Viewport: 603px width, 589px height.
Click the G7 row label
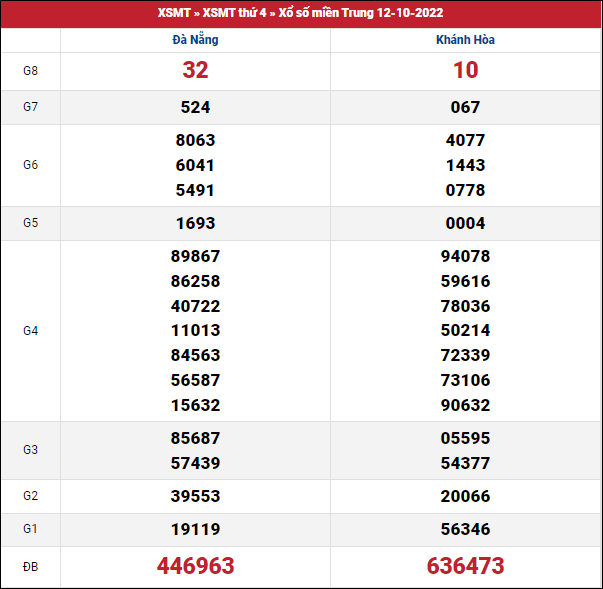(31, 107)
